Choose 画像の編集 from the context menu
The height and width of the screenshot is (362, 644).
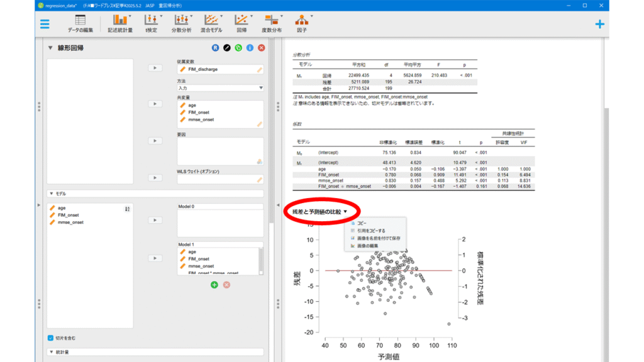[367, 246]
